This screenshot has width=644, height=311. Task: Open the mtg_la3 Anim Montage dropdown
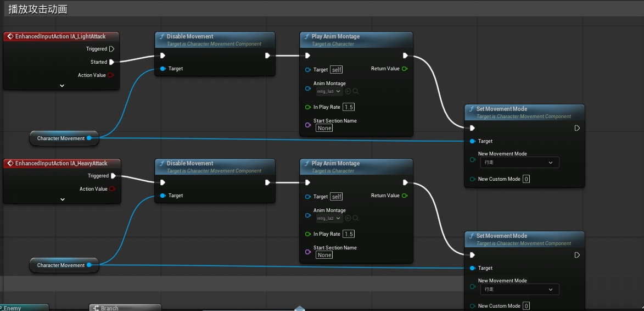pos(329,91)
